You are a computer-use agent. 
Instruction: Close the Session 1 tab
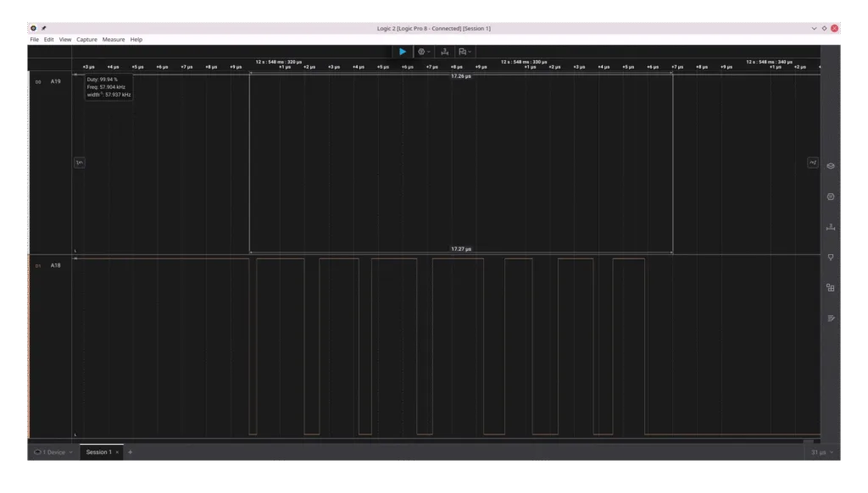tap(117, 452)
